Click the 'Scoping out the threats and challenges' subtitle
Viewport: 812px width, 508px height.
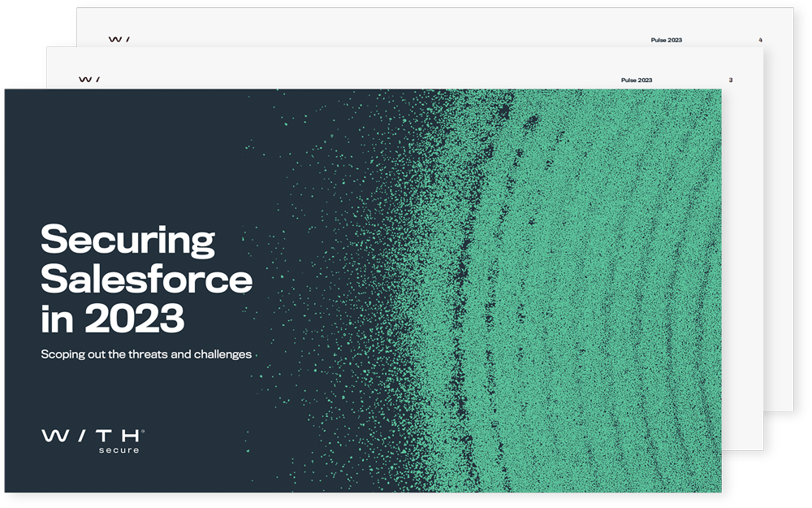[146, 354]
